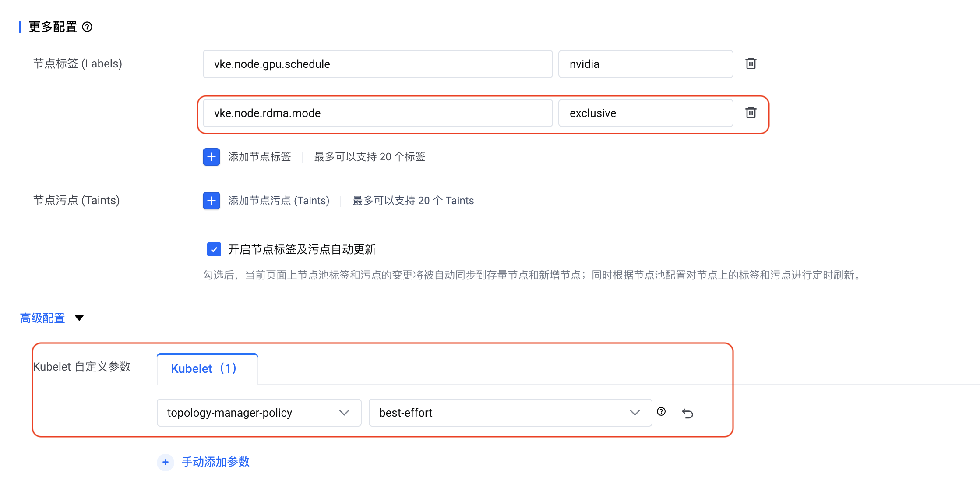980x488 pixels.
Task: Collapse the 高级配置 section arrow
Action: click(x=79, y=318)
